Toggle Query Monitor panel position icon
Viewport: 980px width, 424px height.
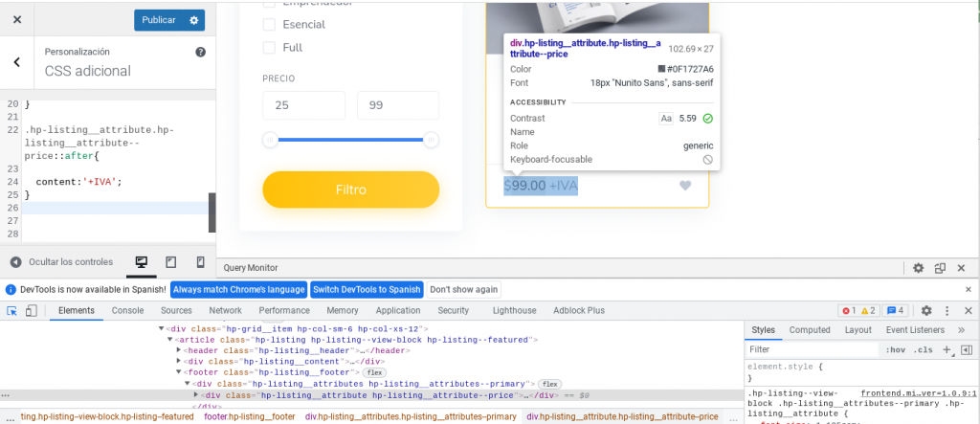(940, 268)
